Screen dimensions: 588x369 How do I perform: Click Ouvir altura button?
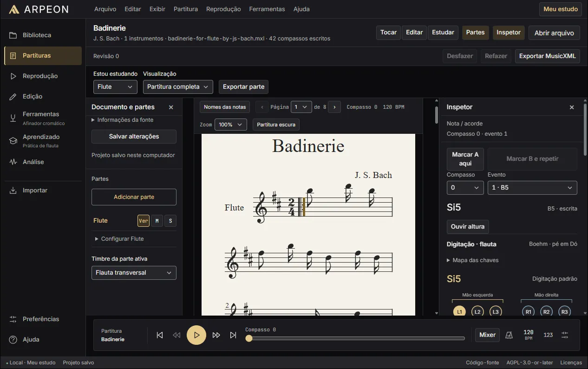[468, 227]
